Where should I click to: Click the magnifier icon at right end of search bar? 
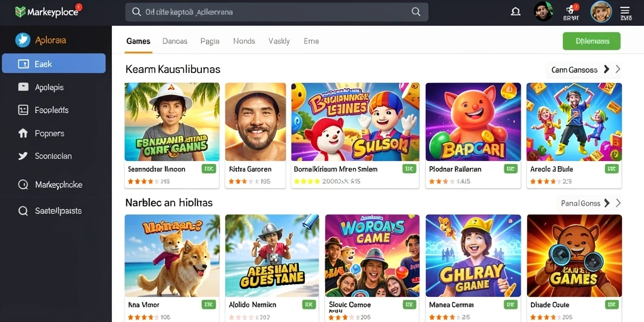416,12
